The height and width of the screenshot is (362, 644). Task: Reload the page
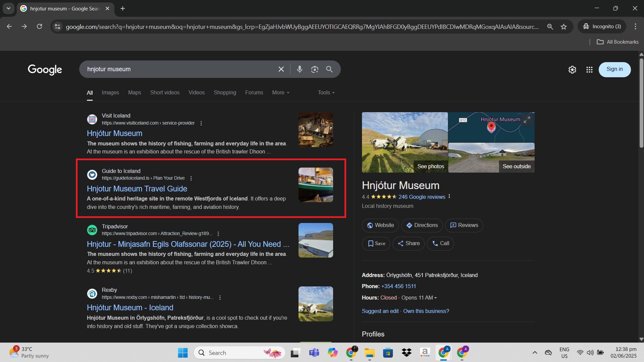coord(39,27)
